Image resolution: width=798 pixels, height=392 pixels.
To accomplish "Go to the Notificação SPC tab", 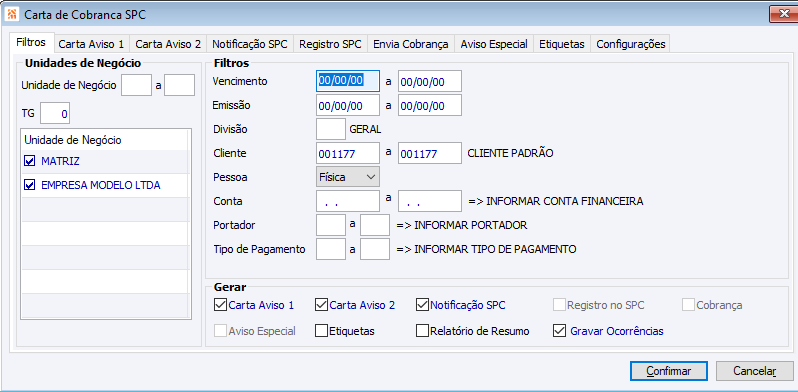I will (250, 44).
